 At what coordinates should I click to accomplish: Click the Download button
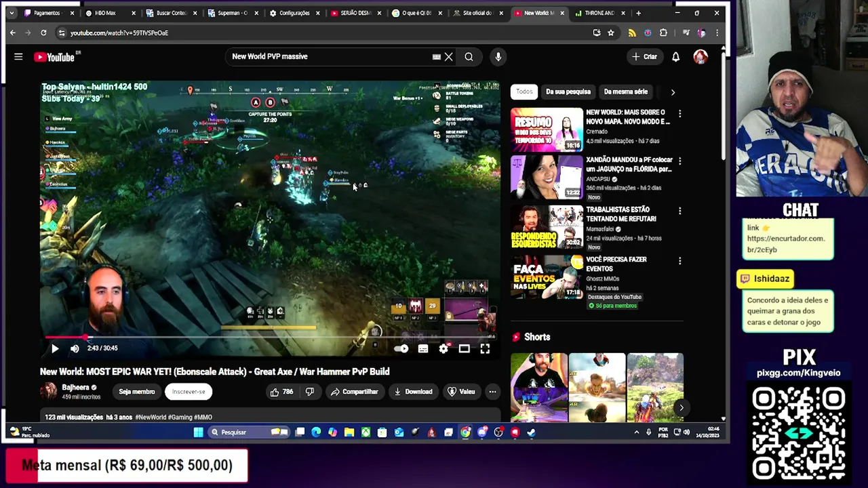coord(413,392)
